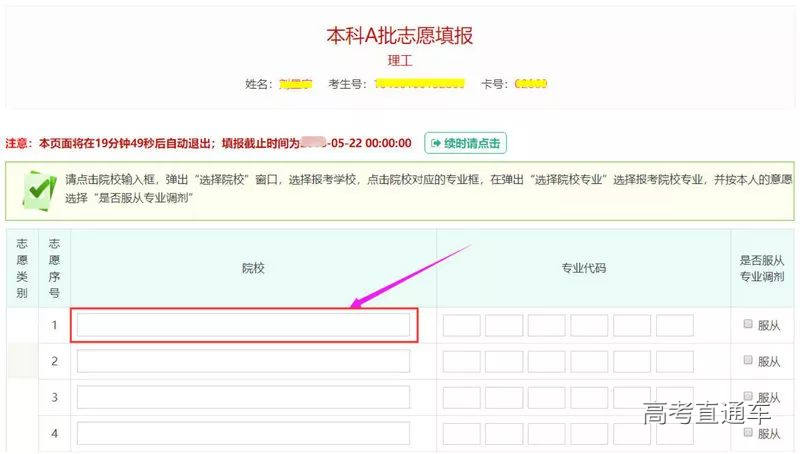Select the last 专业代码 box in row 1
The image size is (800, 454).
click(x=675, y=326)
